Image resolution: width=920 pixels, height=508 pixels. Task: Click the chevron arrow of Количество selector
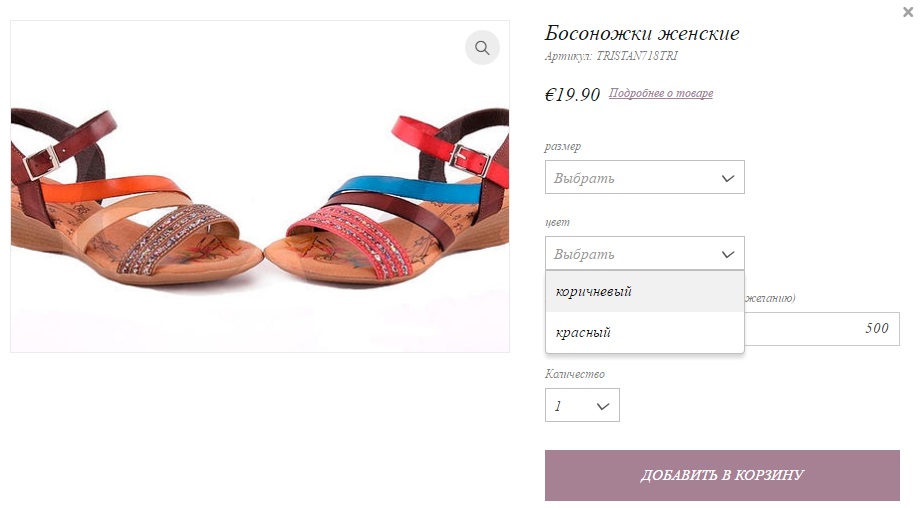click(603, 406)
